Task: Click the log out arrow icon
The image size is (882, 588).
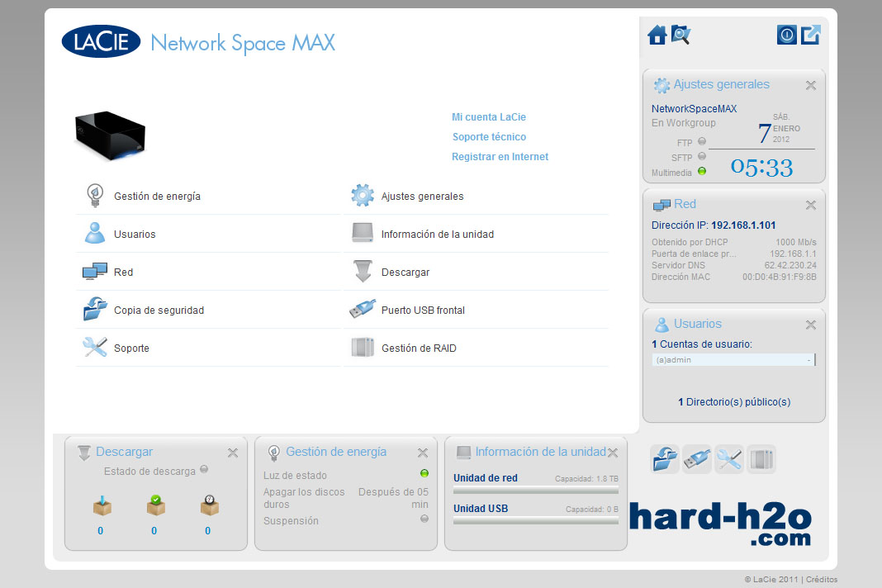Action: pos(810,35)
